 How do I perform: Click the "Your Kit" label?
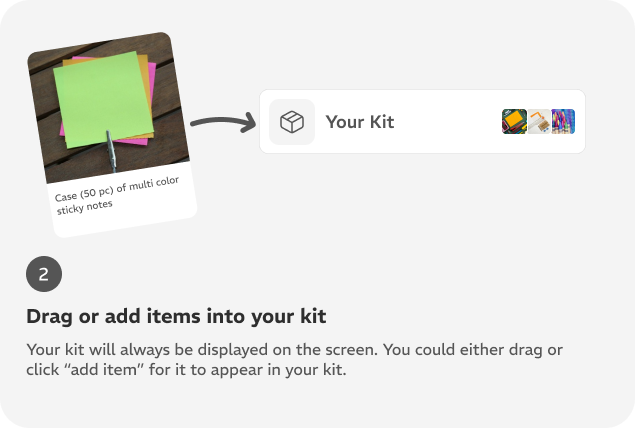(x=360, y=122)
